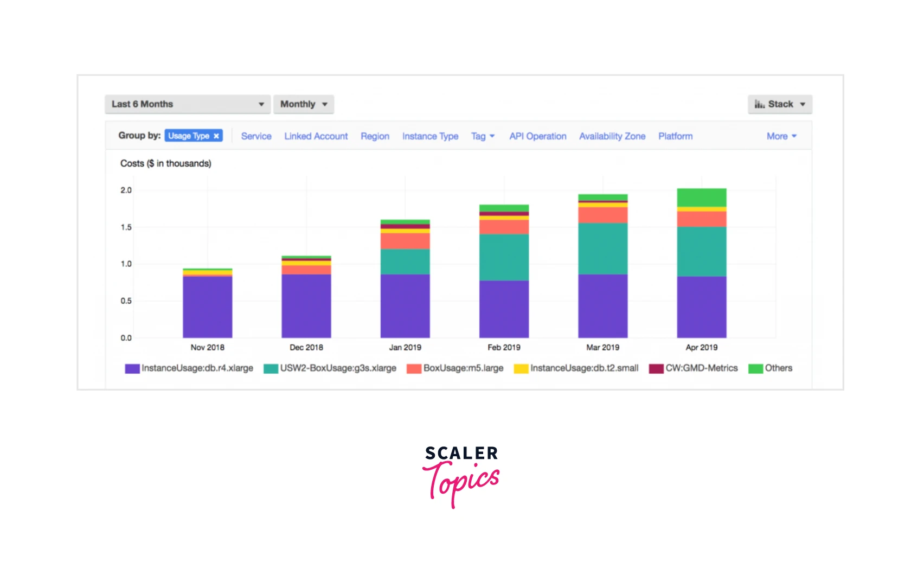
Task: Click the coral BoxUsage:m5.large legend swatch
Action: pyautogui.click(x=414, y=369)
